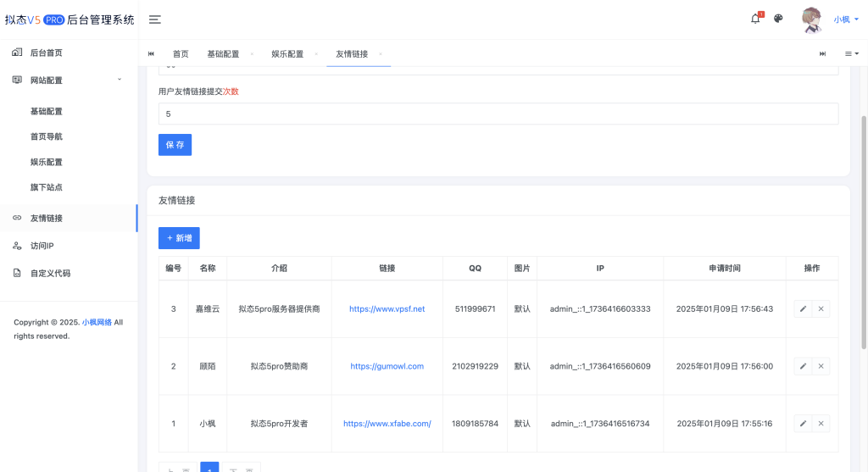Viewport: 868px width, 472px height.
Task: Click the 申请时间 column header
Action: [x=724, y=269]
